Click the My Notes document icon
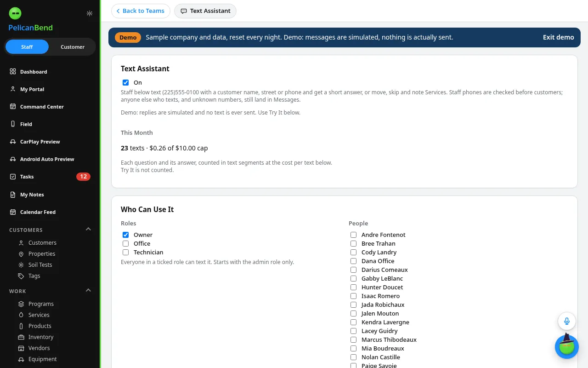Viewport: 588px width, 368px height. [x=13, y=195]
